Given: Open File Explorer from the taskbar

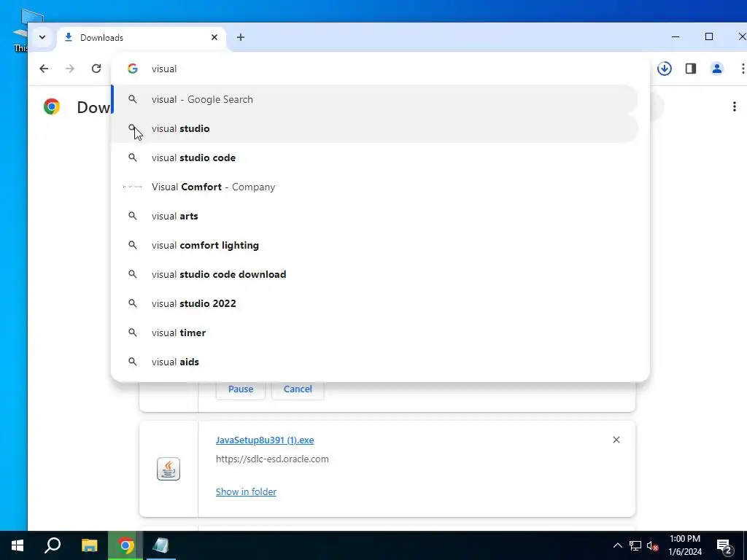Looking at the screenshot, I should [89, 545].
